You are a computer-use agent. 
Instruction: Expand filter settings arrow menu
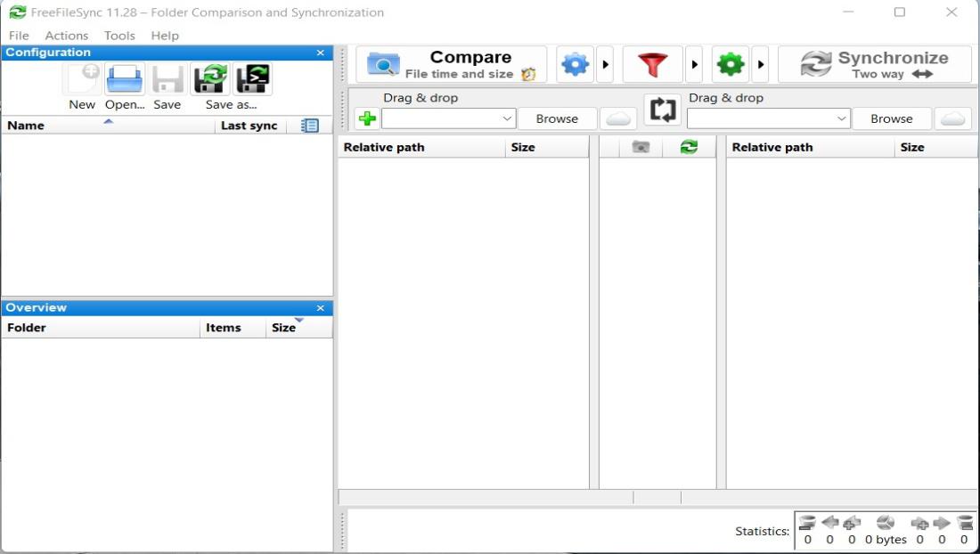pyautogui.click(x=694, y=64)
